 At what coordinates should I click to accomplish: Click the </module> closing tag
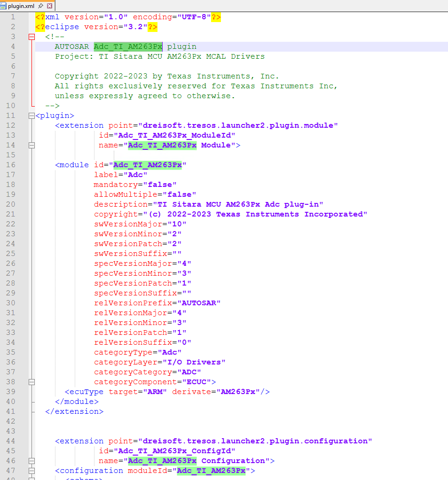pos(77,402)
